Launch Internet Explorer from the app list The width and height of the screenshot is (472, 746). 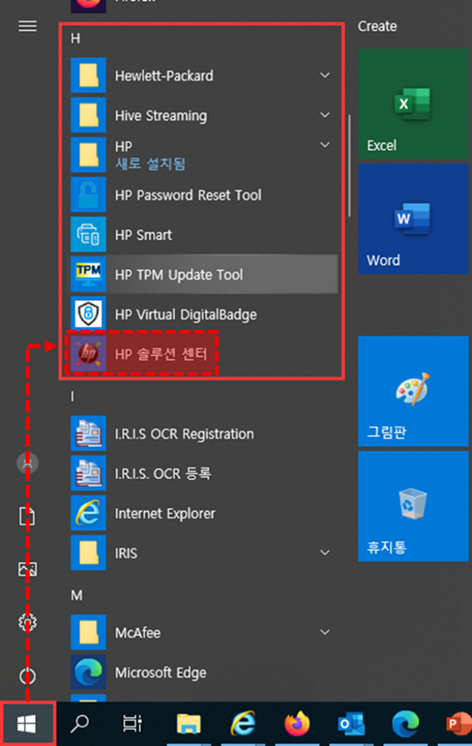pos(88,513)
